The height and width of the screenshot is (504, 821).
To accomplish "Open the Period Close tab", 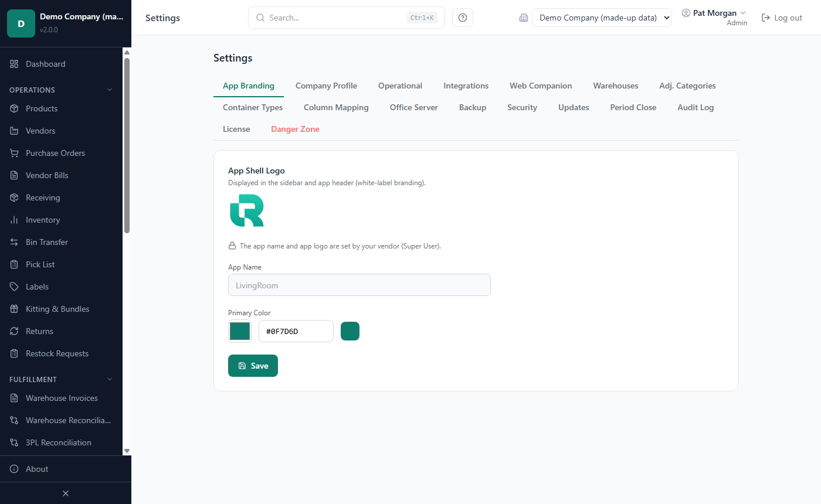I will point(633,107).
